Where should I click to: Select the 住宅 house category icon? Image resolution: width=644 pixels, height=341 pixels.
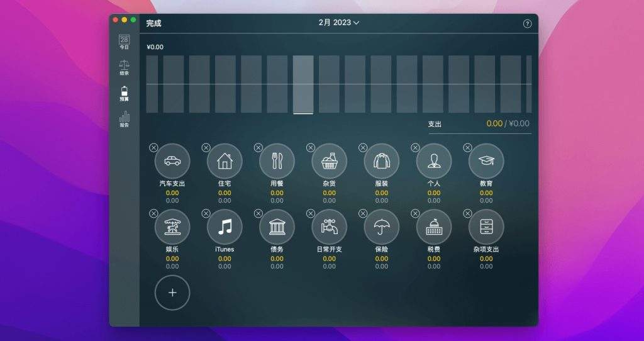(x=225, y=161)
